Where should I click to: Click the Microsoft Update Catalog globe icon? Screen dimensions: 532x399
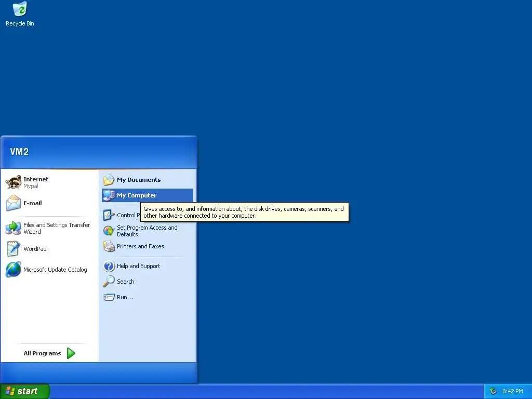(14, 270)
